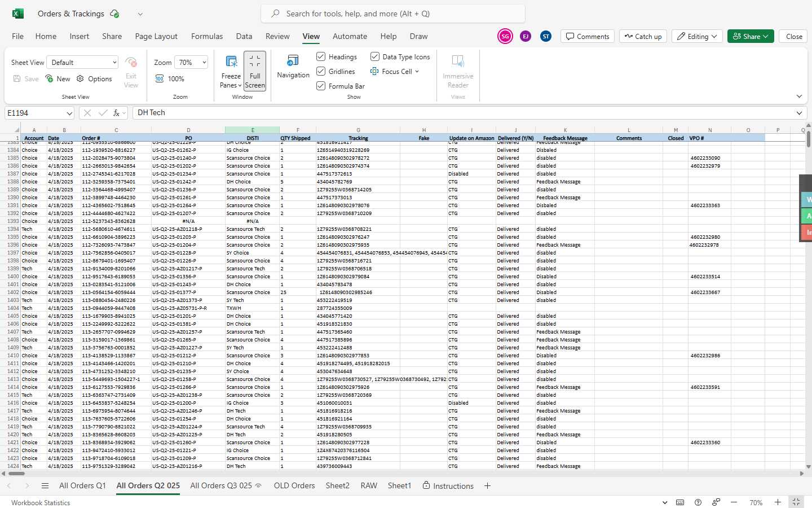
Task: Switch to OLD Orders sheet
Action: 294,486
